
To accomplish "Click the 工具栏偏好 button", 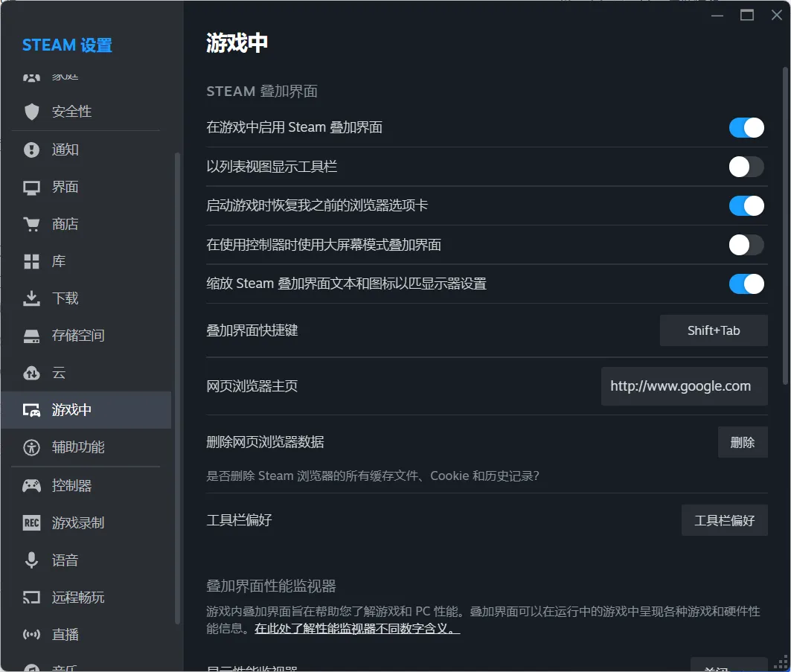I will [724, 520].
